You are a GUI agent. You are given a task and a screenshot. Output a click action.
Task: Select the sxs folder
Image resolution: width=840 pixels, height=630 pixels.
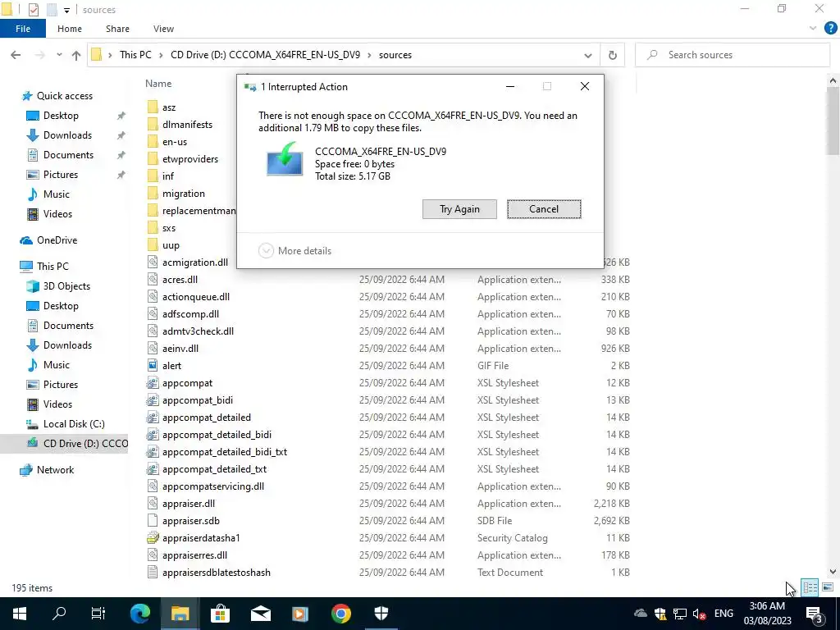pyautogui.click(x=169, y=228)
